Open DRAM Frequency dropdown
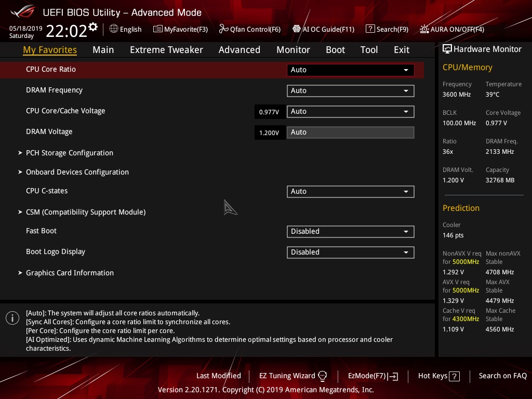The height and width of the screenshot is (399, 532). click(x=351, y=90)
